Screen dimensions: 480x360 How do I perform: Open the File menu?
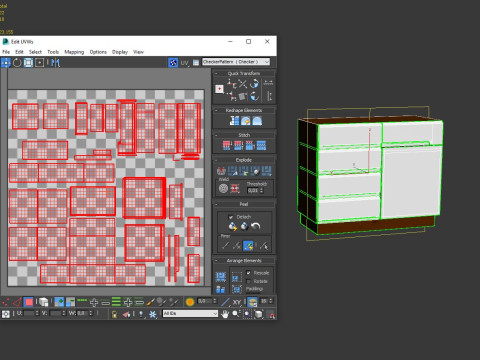pyautogui.click(x=6, y=52)
